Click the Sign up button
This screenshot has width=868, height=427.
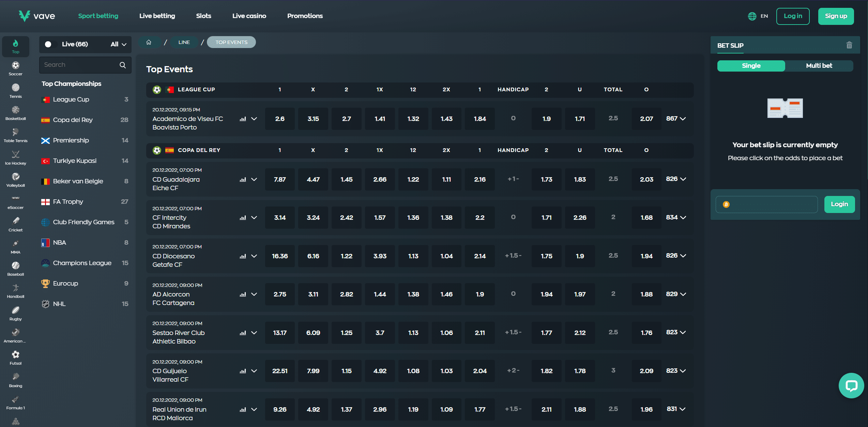click(836, 16)
